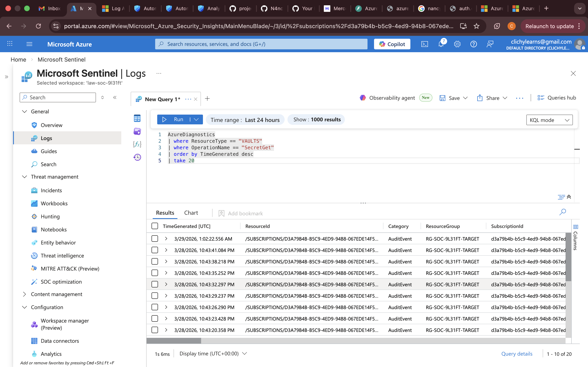588x367 pixels.
Task: Click the results search magnifier icon
Action: point(562,212)
